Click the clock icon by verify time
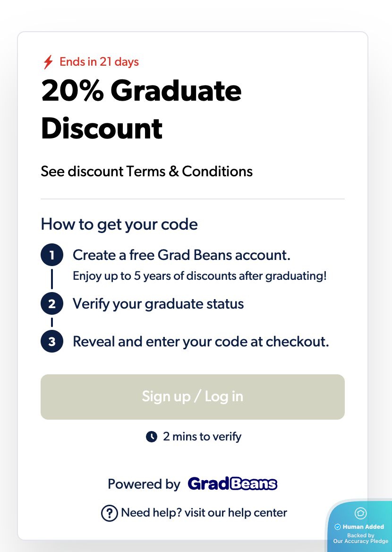 (152, 437)
